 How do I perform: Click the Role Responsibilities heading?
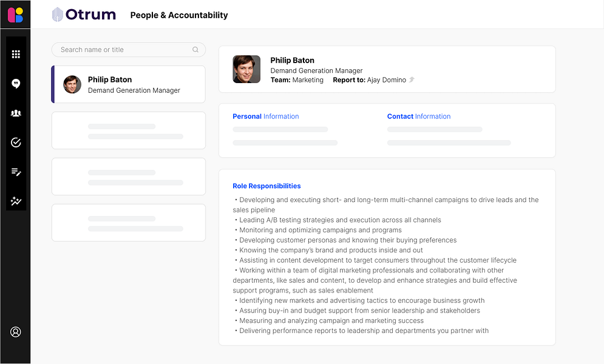[266, 186]
